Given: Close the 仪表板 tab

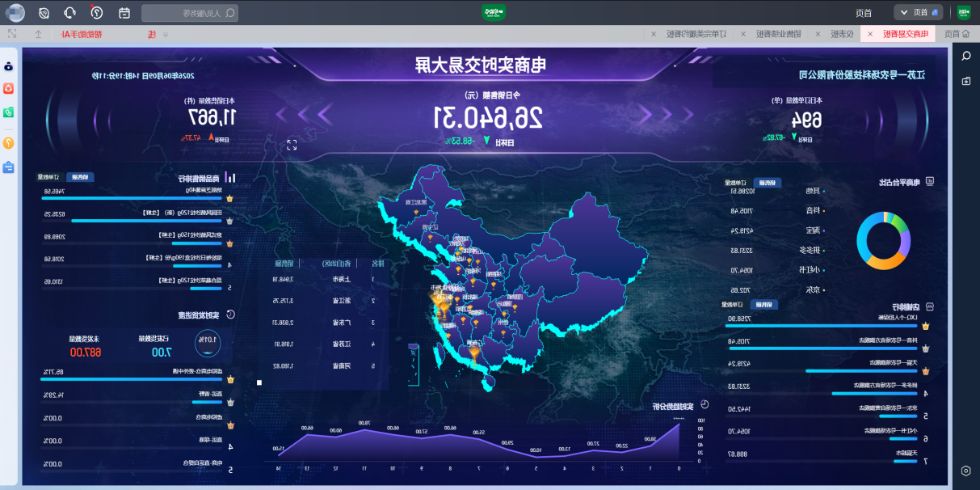Looking at the screenshot, I should [818, 34].
